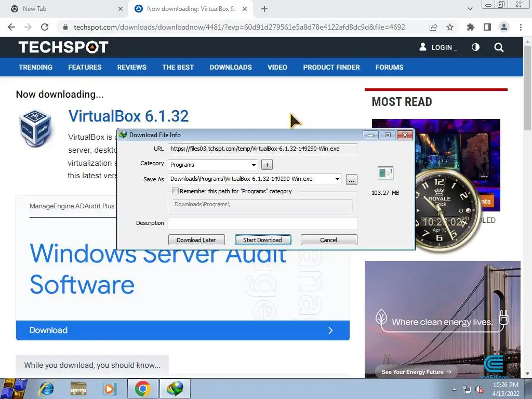Click See Your Energy Future link
Screen dimensions: 532x399
tap(416, 372)
